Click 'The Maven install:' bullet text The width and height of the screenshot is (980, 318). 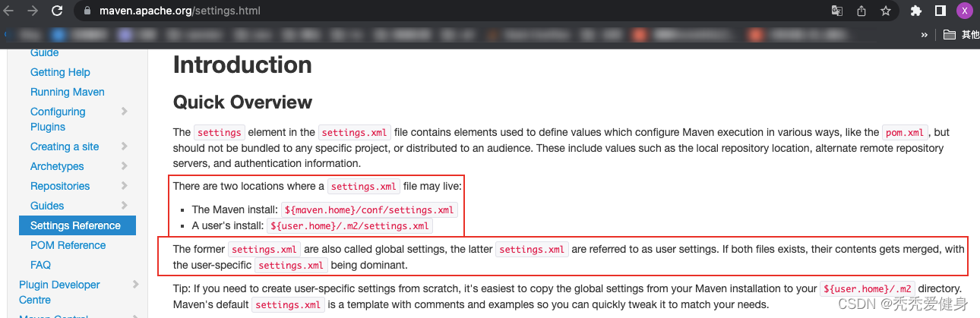click(x=235, y=209)
